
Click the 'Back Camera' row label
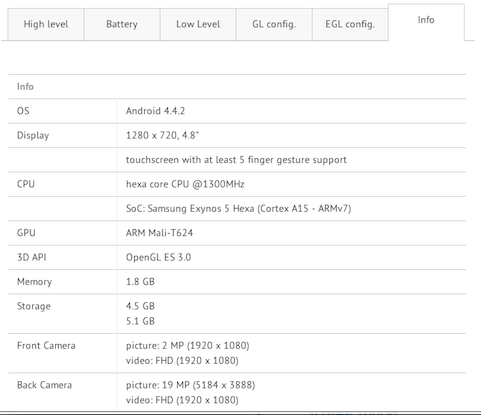click(44, 385)
